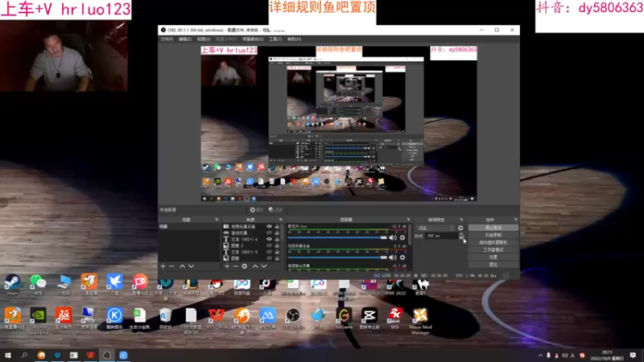Toggle the lock on 视频采集设备 source
The image size is (644, 362).
[x=277, y=227]
